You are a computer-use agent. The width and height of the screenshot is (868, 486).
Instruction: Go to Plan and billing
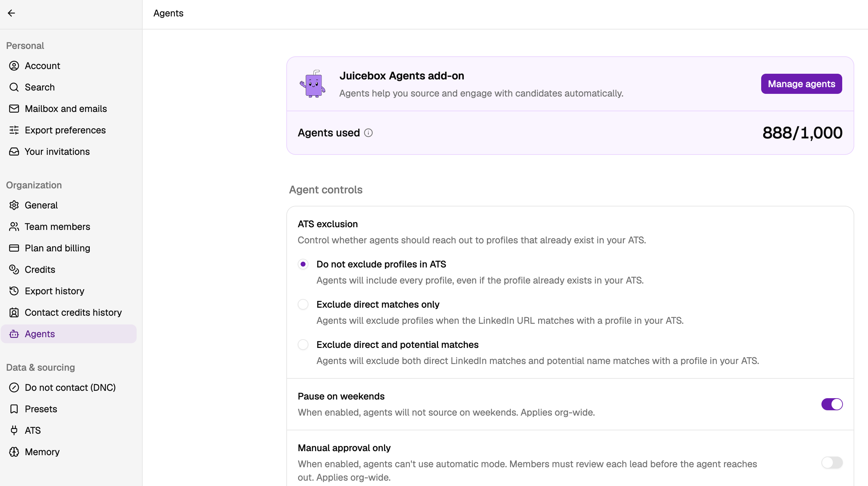(x=69, y=248)
